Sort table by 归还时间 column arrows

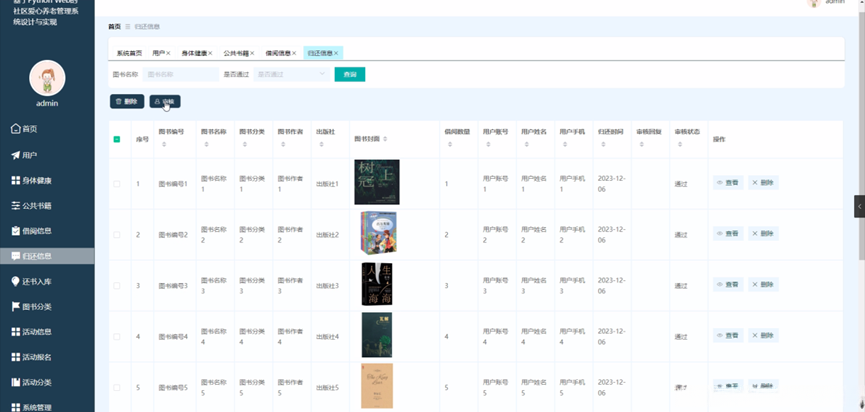(x=603, y=145)
